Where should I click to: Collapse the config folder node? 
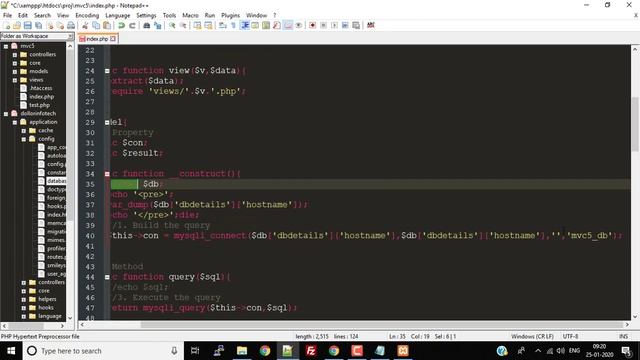pyautogui.click(x=24, y=139)
